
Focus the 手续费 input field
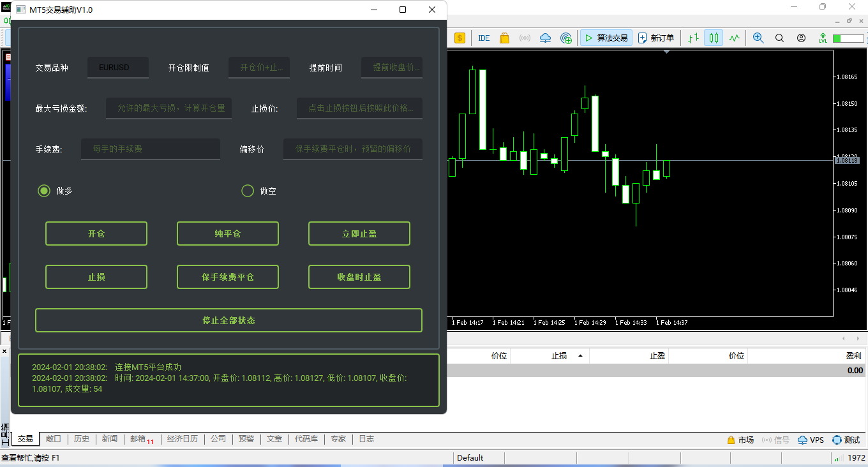pos(151,149)
